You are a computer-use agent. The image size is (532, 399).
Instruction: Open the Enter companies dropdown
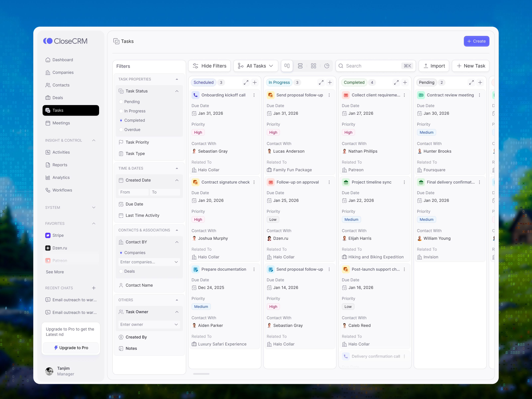click(x=149, y=262)
